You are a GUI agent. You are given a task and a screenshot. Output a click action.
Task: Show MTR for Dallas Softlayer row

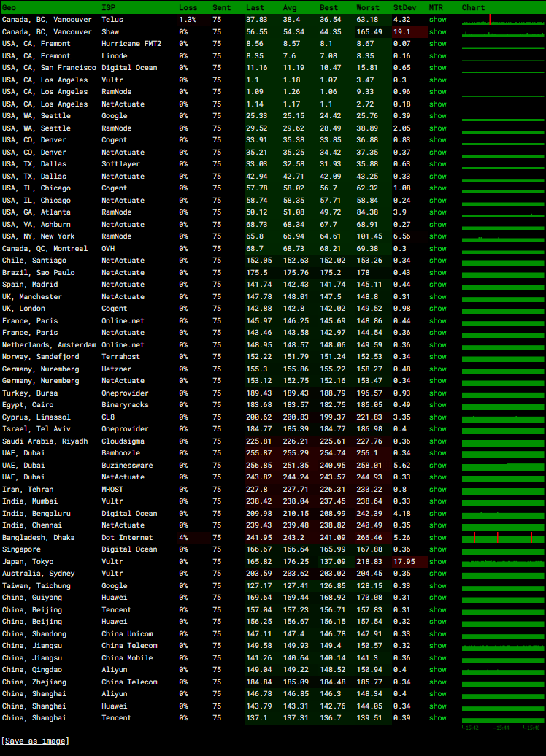[x=437, y=164]
